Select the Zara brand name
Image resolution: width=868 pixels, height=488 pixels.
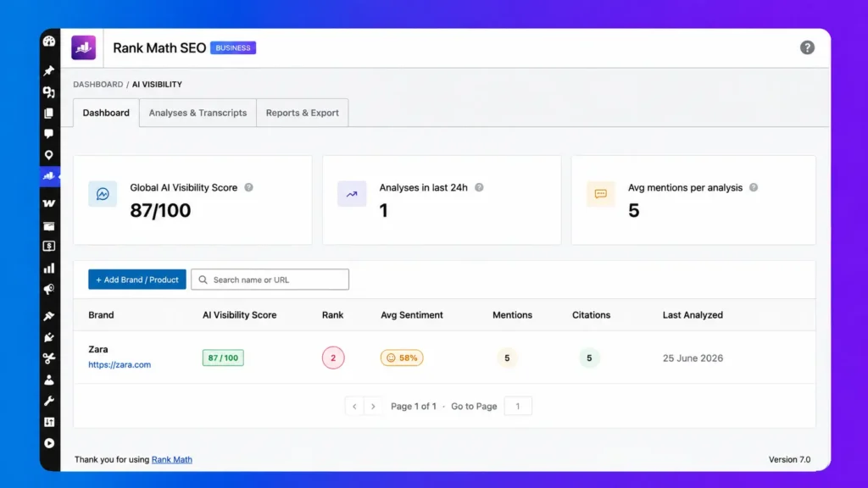(x=98, y=349)
